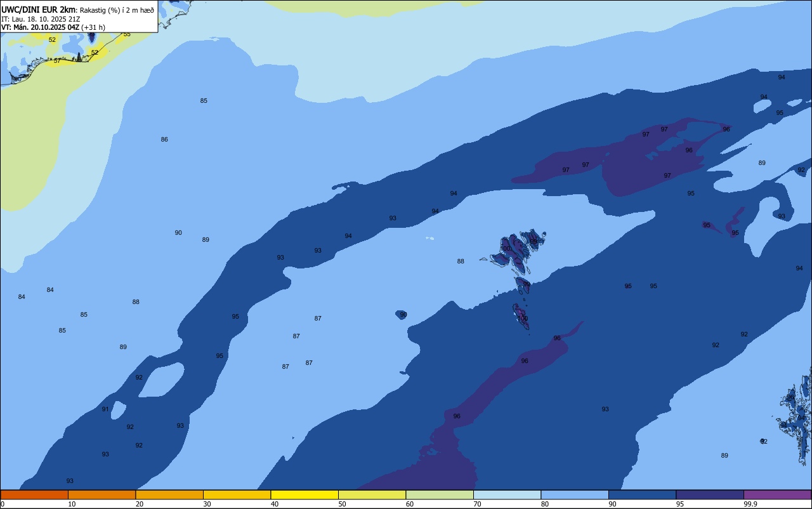
Task: Click the "99.9" legend label
Action: [750, 504]
